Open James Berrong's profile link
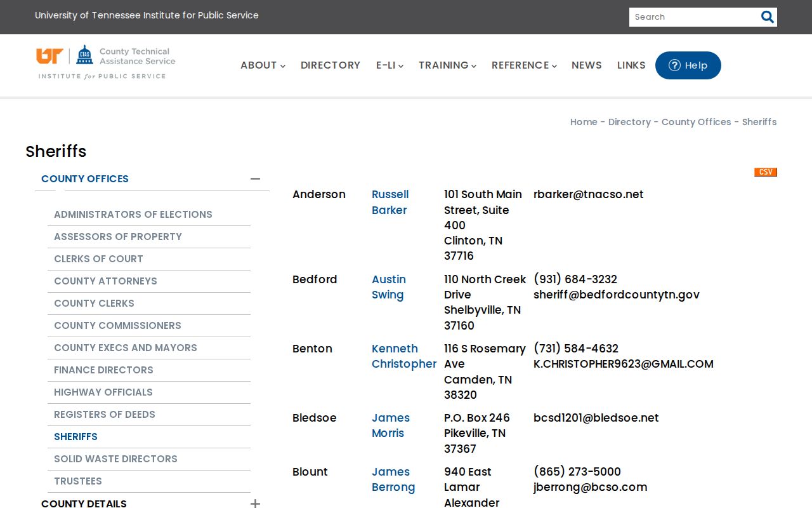Image resolution: width=812 pixels, height=508 pixels. [x=393, y=479]
